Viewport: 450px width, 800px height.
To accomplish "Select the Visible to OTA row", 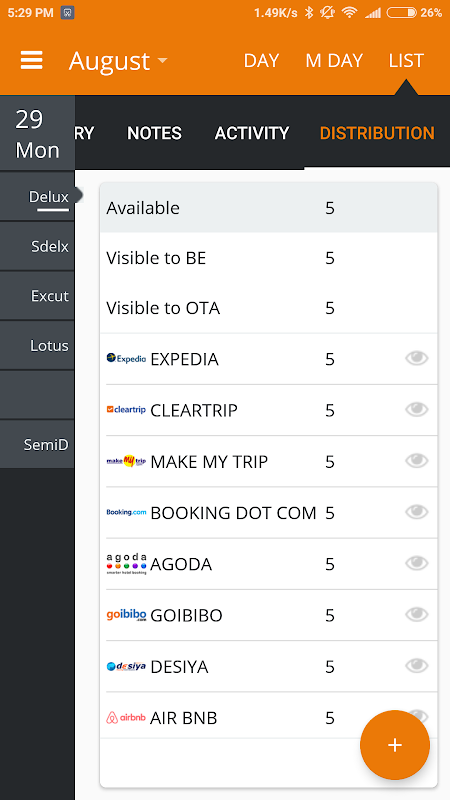I will pos(269,308).
